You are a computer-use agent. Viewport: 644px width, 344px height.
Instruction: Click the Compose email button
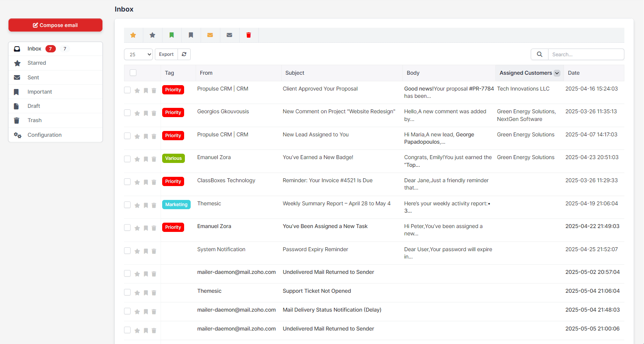click(55, 25)
